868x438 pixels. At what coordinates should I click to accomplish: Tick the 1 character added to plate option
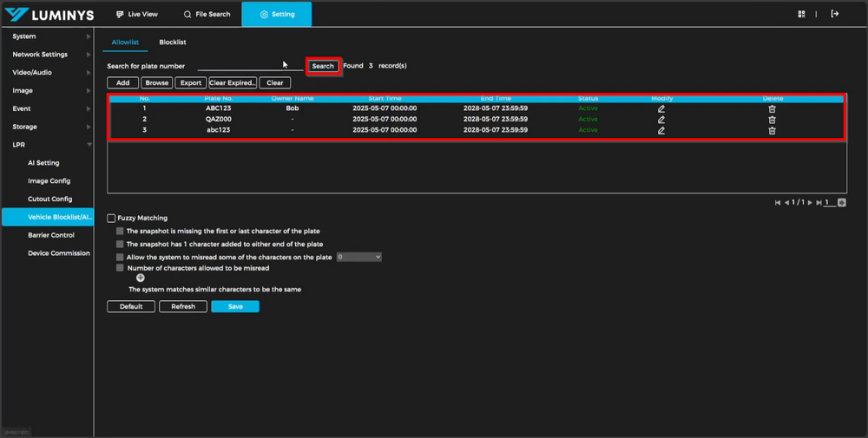[x=120, y=245]
